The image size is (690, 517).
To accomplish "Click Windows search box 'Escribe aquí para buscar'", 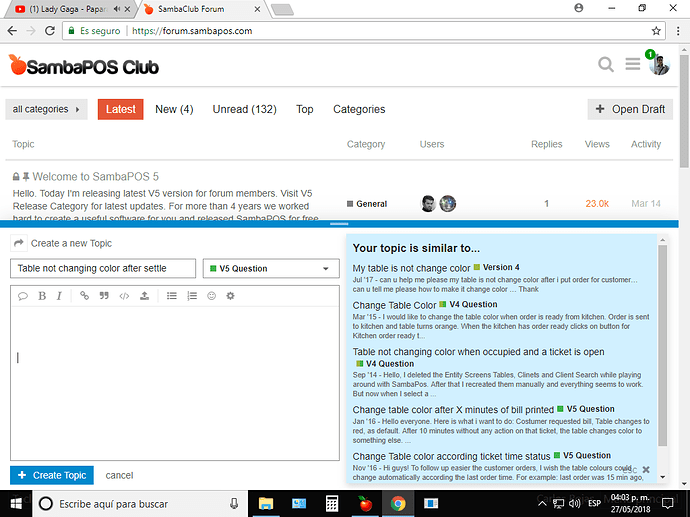I will pyautogui.click(x=139, y=504).
